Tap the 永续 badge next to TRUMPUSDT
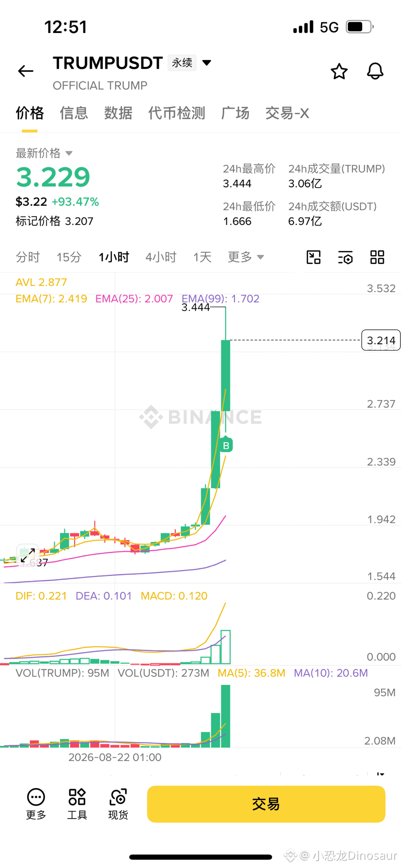Viewport: 401px width, 868px height. point(182,63)
